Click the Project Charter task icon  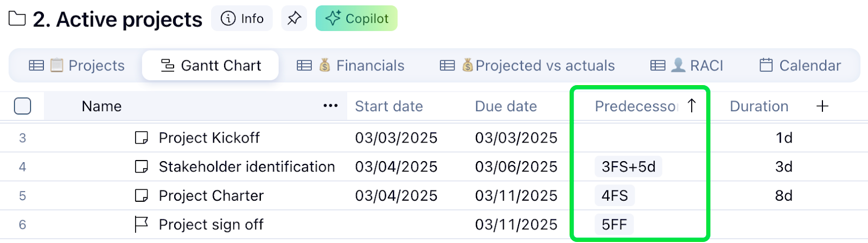(141, 195)
